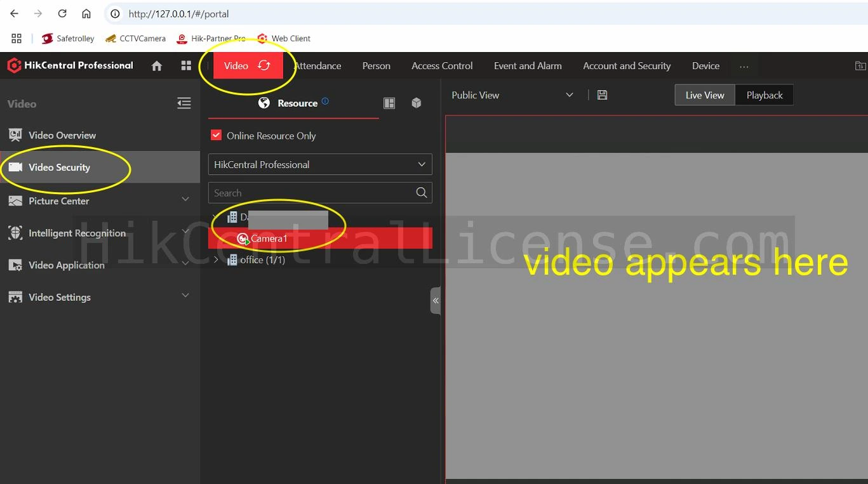The width and height of the screenshot is (868, 484).
Task: Go back in browser history
Action: coord(15,13)
